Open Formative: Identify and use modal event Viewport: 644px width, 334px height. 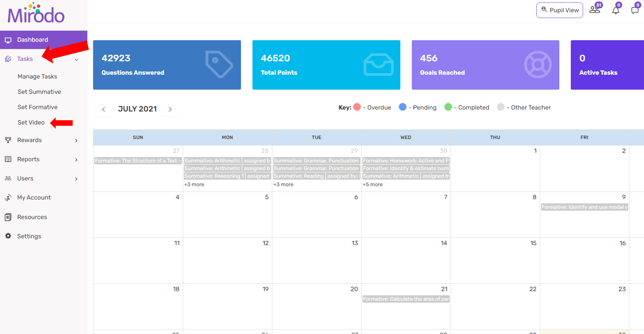click(x=584, y=207)
